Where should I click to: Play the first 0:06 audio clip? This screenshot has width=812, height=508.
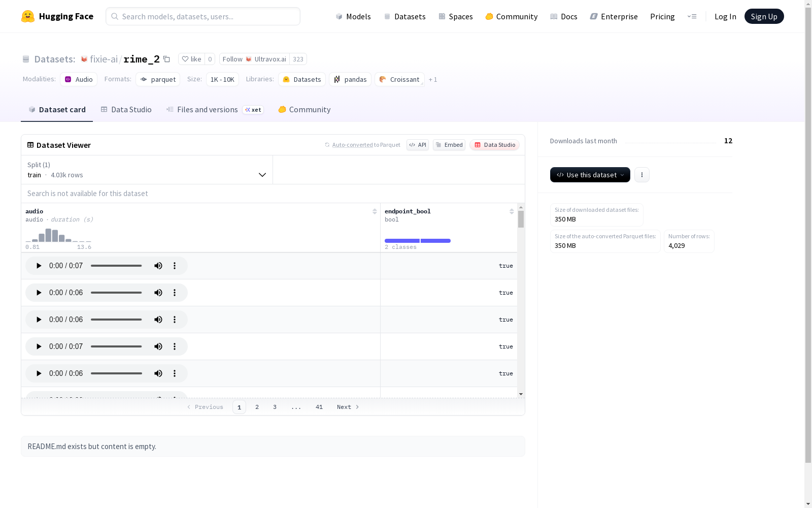coord(39,293)
